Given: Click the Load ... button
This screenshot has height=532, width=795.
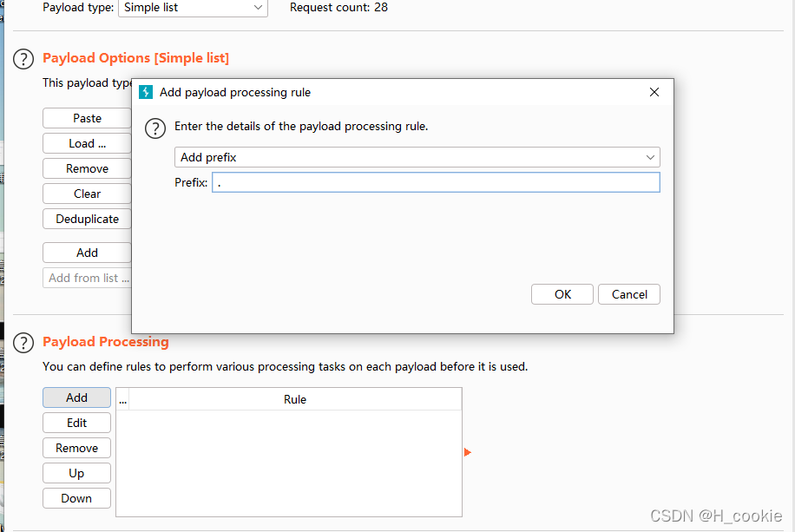Looking at the screenshot, I should (87, 143).
